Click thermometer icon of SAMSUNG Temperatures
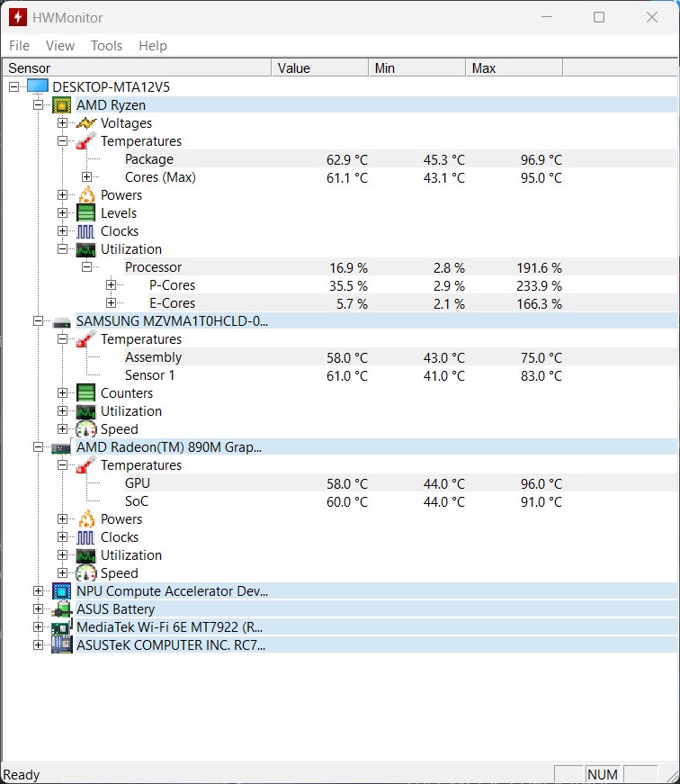Image resolution: width=680 pixels, height=784 pixels. 86,339
